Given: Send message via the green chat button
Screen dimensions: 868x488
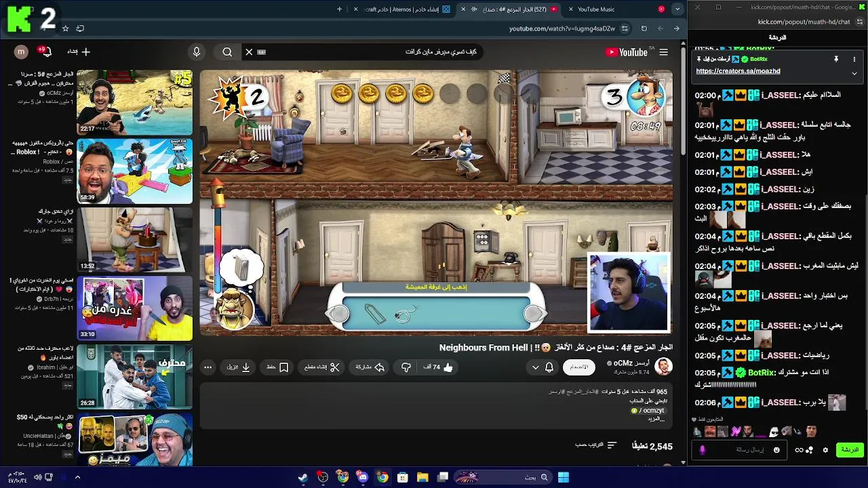Looking at the screenshot, I should click(x=850, y=450).
